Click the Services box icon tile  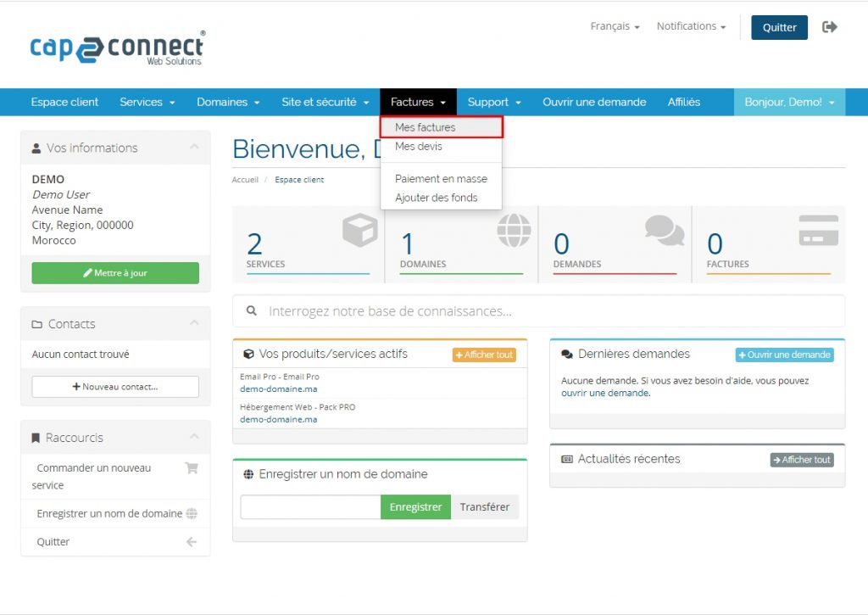[x=359, y=231]
